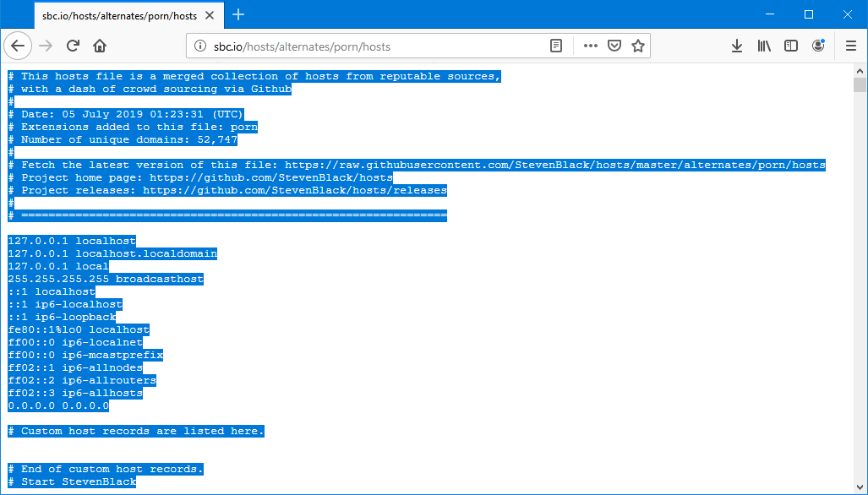This screenshot has width=868, height=495.
Task: Minimize the Firefox window
Action: [x=770, y=15]
